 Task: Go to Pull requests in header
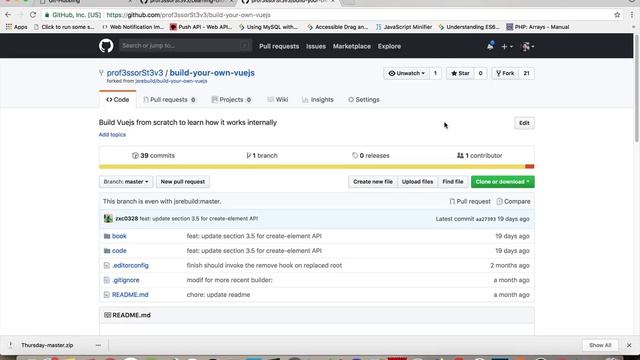tap(279, 46)
